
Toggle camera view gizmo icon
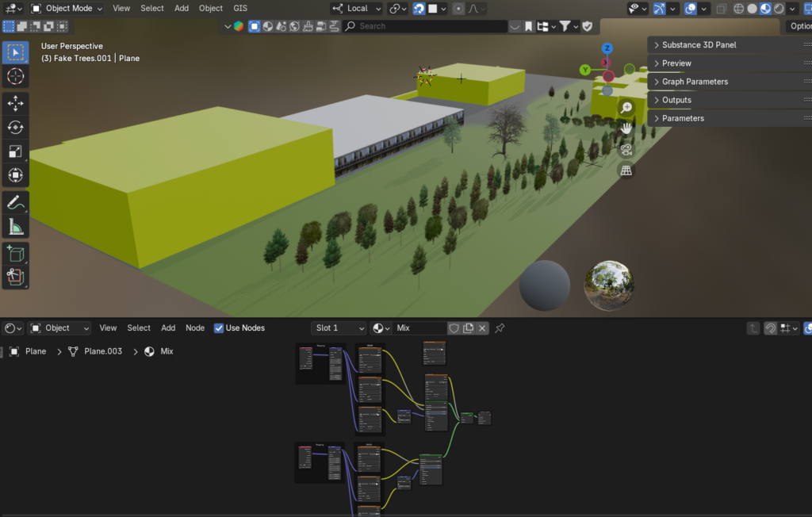[x=626, y=149]
